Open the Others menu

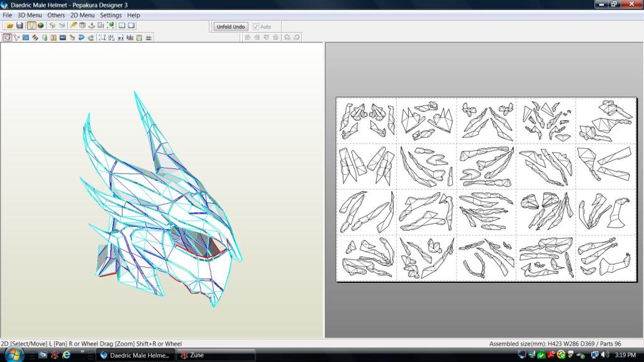coord(56,15)
